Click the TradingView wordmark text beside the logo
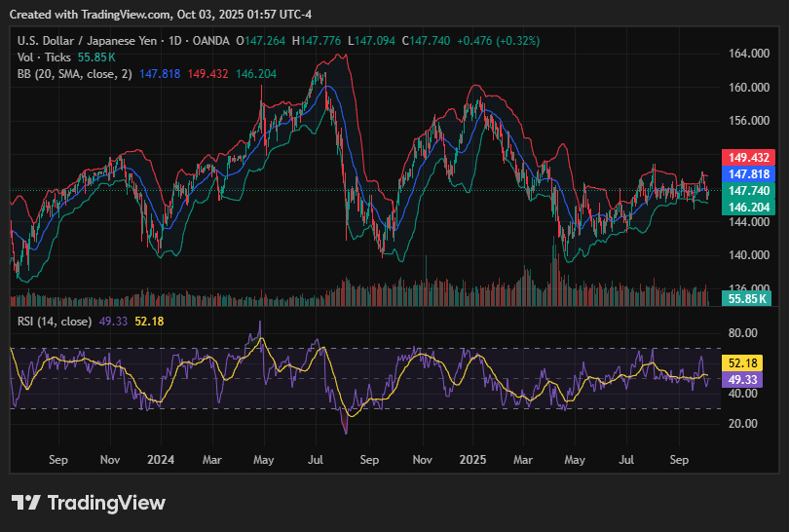 [x=106, y=503]
